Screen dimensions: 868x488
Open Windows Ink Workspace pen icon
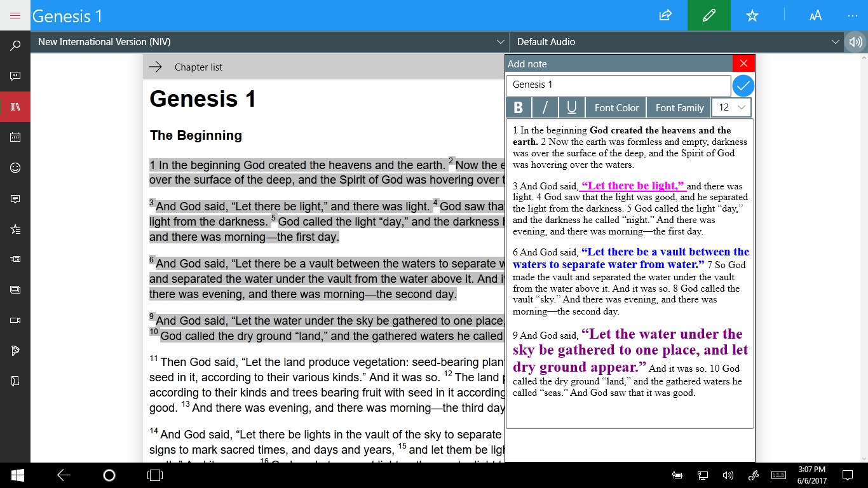pyautogui.click(x=753, y=475)
